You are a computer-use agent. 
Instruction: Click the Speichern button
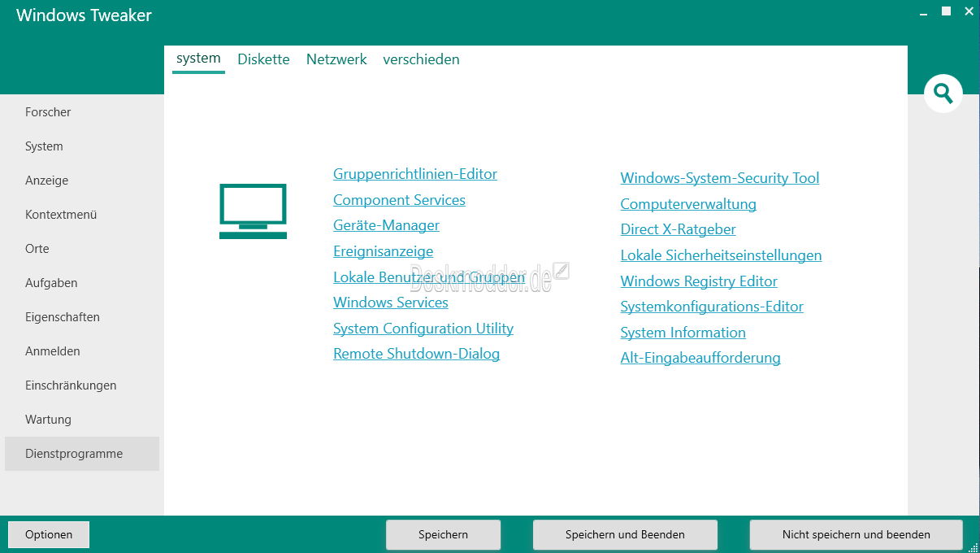(x=443, y=534)
